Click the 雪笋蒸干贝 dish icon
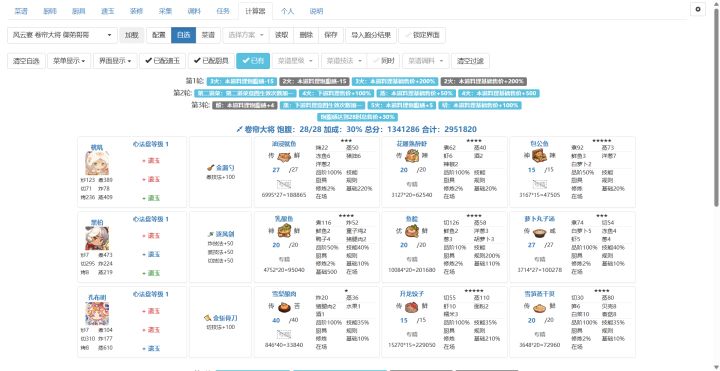The image size is (720, 371). click(539, 307)
